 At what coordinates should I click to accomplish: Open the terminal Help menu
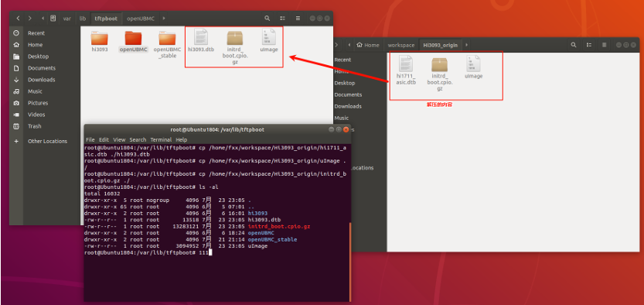[182, 140]
